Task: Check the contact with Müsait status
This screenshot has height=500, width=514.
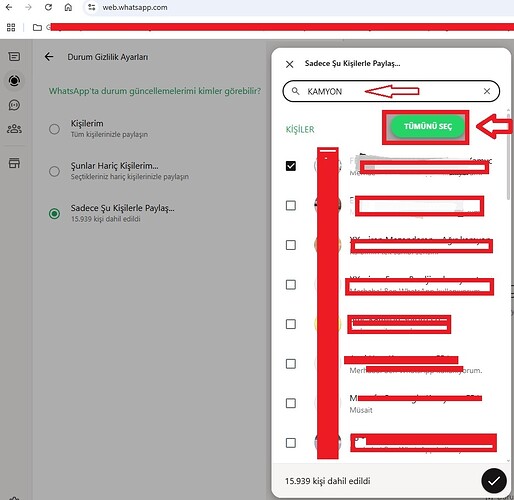Action: pos(291,403)
